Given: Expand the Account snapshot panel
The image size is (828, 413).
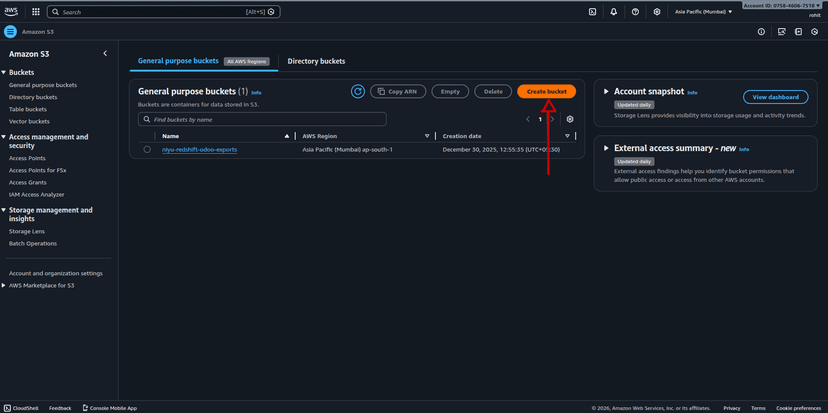Looking at the screenshot, I should coord(607,92).
